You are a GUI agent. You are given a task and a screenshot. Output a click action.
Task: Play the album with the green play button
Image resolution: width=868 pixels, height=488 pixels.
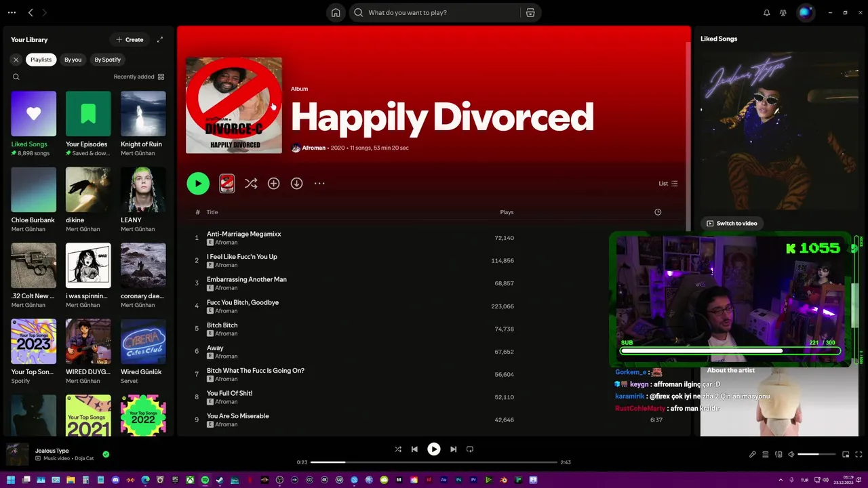pyautogui.click(x=198, y=183)
